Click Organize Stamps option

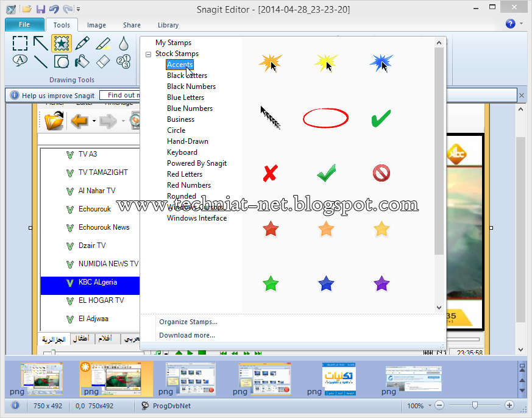[x=187, y=322]
